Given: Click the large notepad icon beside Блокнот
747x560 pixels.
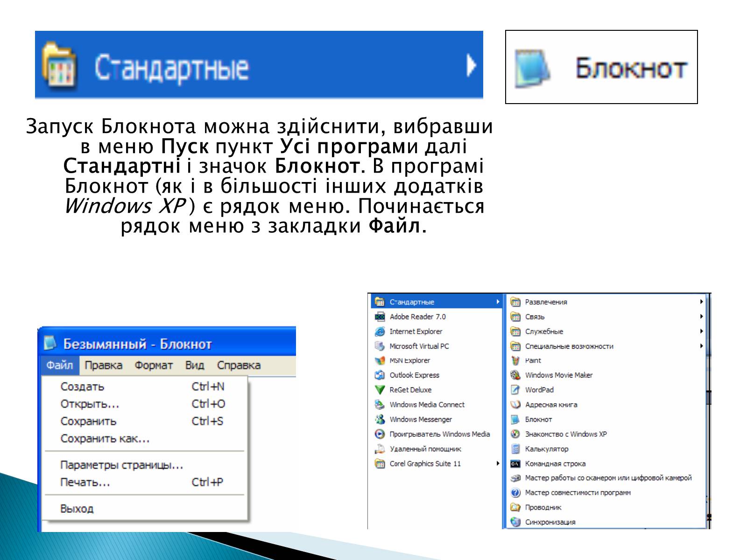Looking at the screenshot, I should 532,68.
